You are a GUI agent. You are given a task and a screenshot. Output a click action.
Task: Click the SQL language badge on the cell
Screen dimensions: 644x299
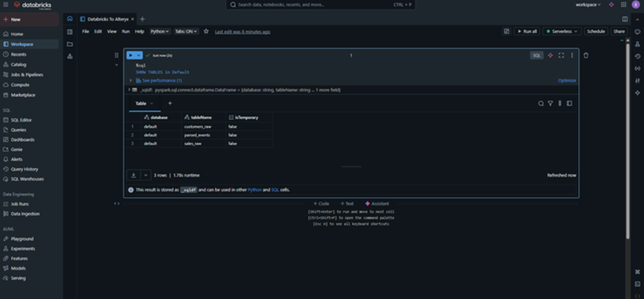click(x=537, y=55)
